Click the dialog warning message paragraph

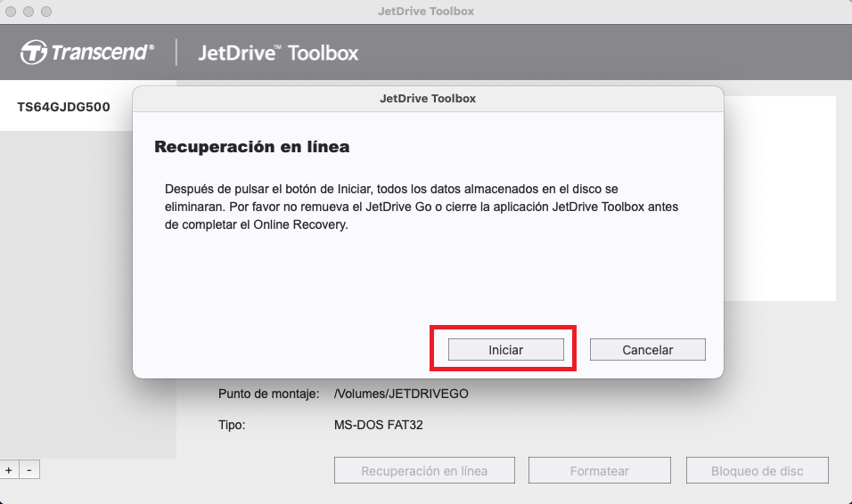point(422,207)
